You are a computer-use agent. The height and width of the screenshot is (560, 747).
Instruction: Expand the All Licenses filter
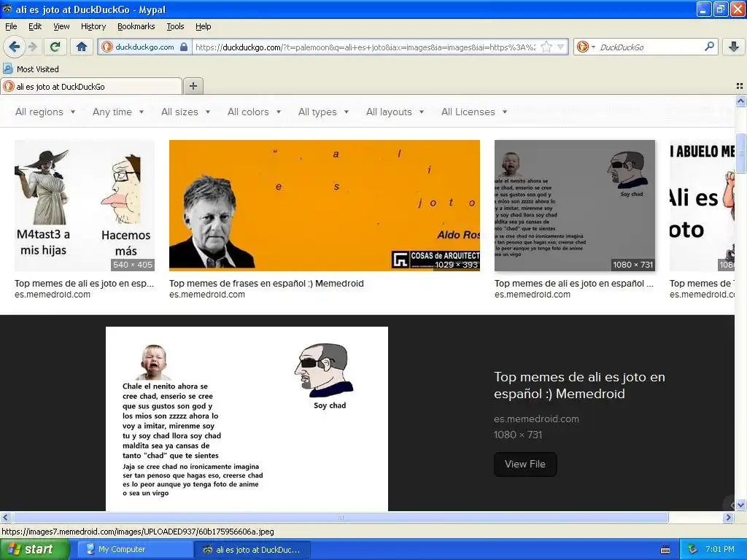click(474, 112)
